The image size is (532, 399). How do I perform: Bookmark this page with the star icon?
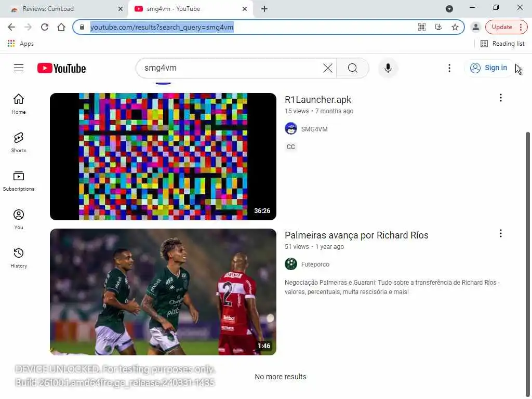[455, 27]
